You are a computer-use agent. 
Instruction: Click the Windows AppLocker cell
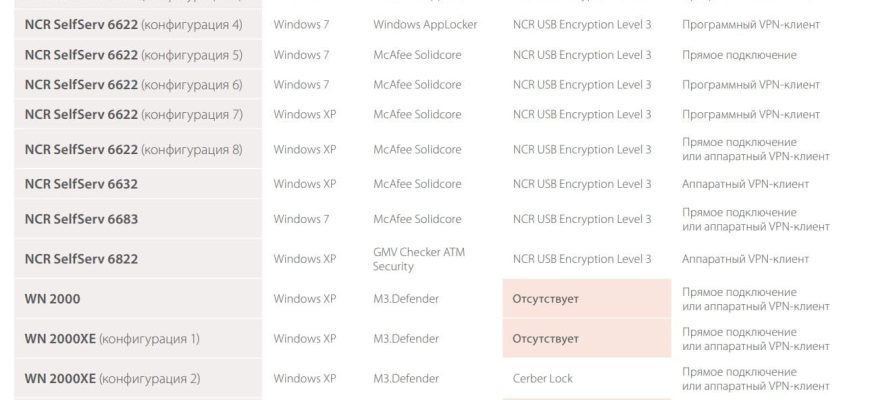tap(425, 24)
